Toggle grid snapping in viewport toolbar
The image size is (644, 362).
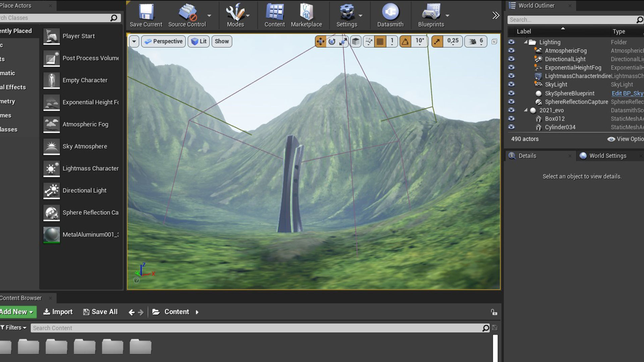380,42
